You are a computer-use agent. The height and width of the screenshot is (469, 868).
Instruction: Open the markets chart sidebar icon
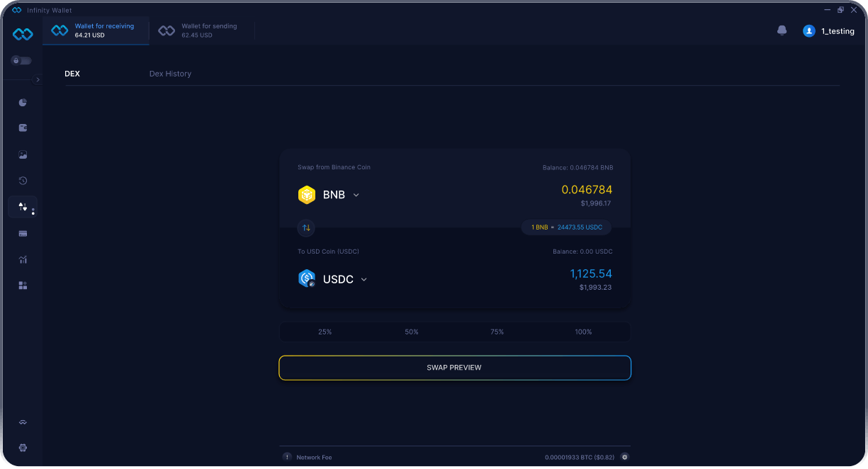23,259
